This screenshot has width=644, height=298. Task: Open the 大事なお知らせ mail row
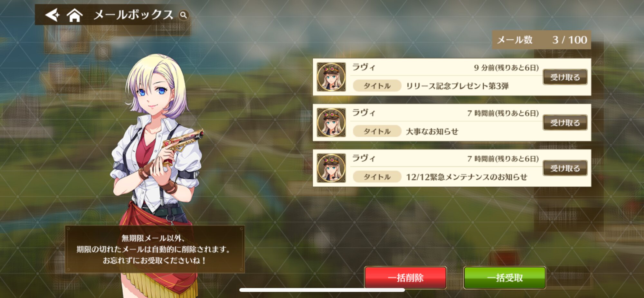pos(452,123)
